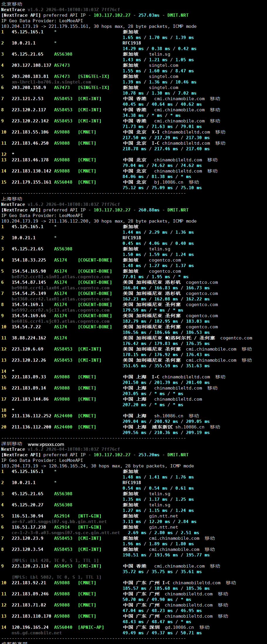Click the 'MPLS: Lbl 428' line
The height and width of the screenshot is (644, 267).
55,561
